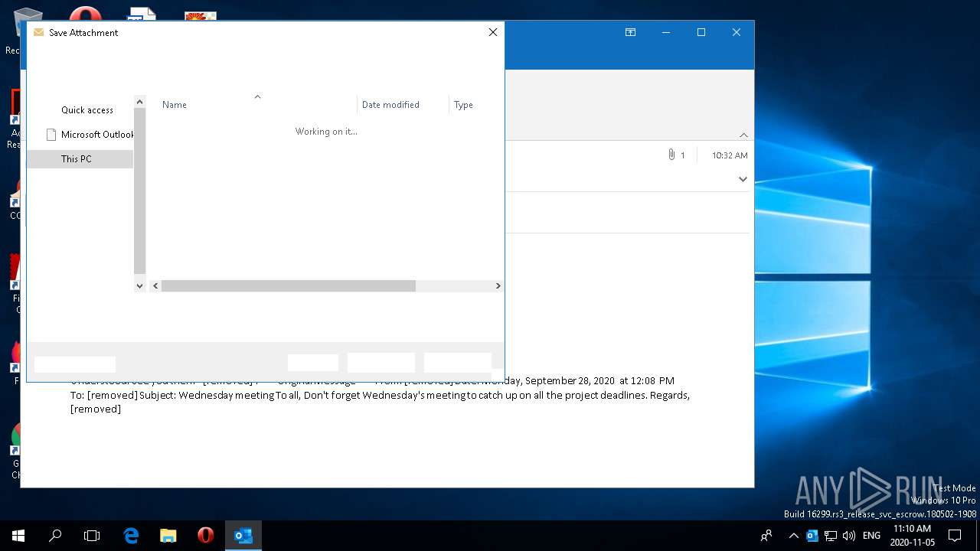Expand the message header chevron in Outlook
Image resolution: width=980 pixels, height=551 pixels.
[x=743, y=179]
